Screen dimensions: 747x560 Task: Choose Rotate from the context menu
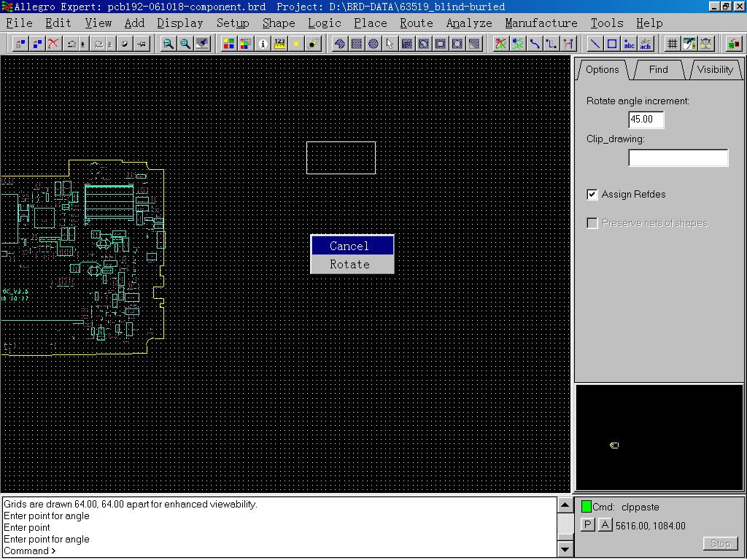350,264
